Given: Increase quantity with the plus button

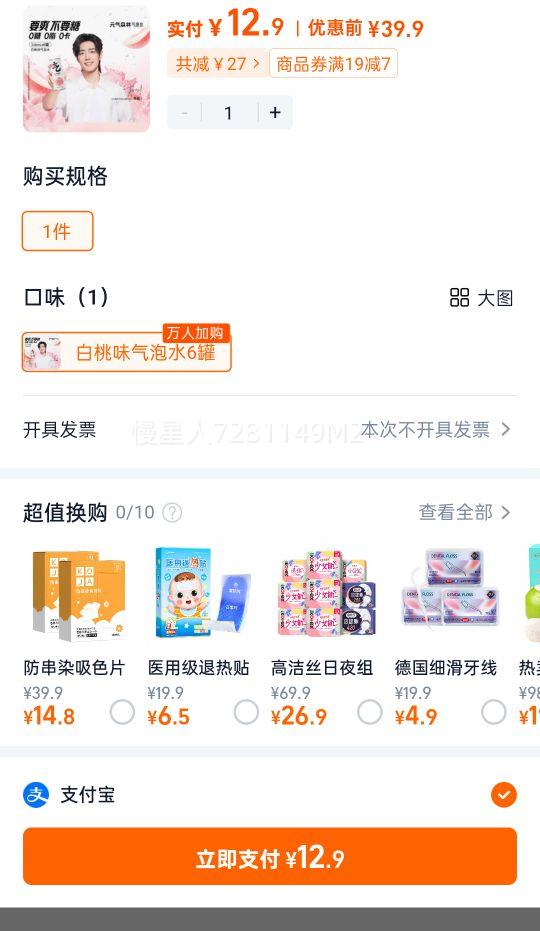Looking at the screenshot, I should point(275,113).
